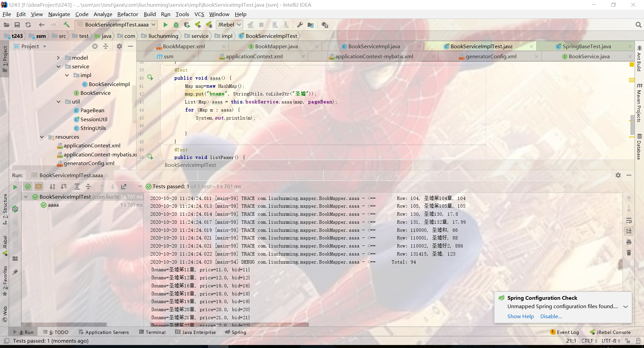Open Application Servers tool window
Viewport: 644px width, 348px height.
point(104,332)
